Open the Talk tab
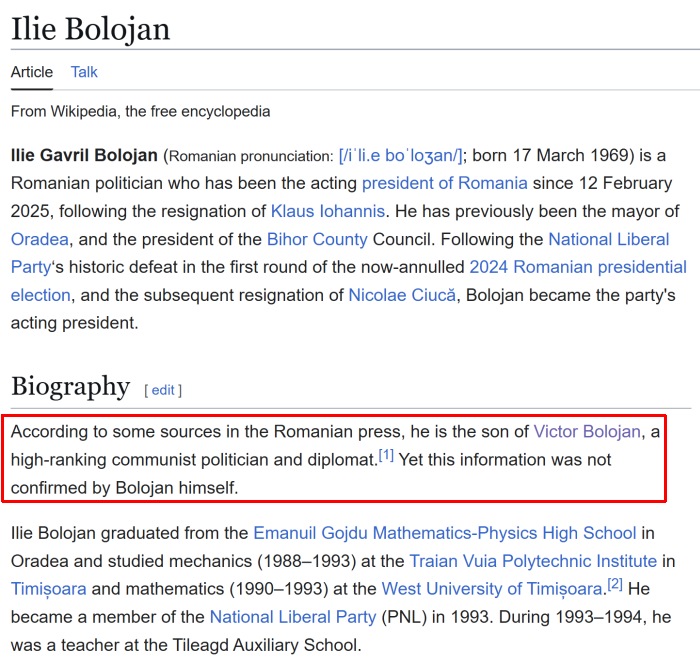 [x=84, y=72]
